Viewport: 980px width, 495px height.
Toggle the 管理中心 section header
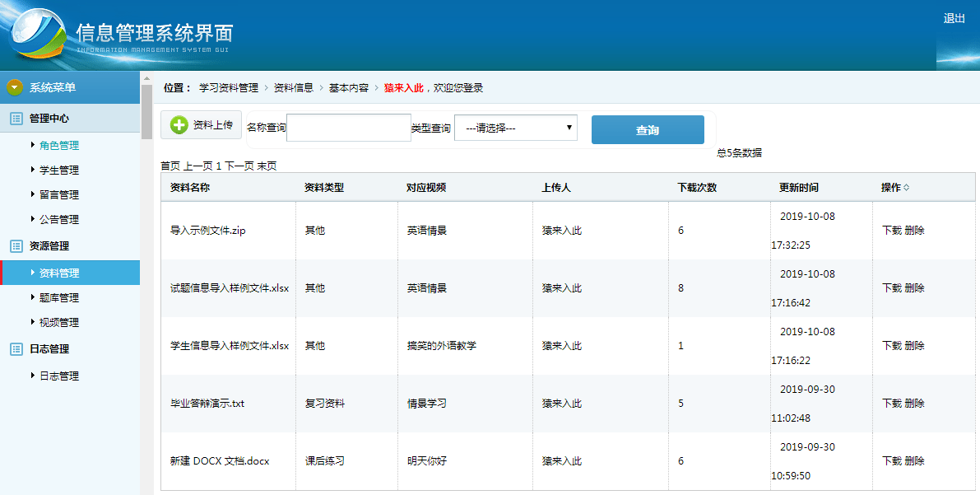click(x=70, y=119)
